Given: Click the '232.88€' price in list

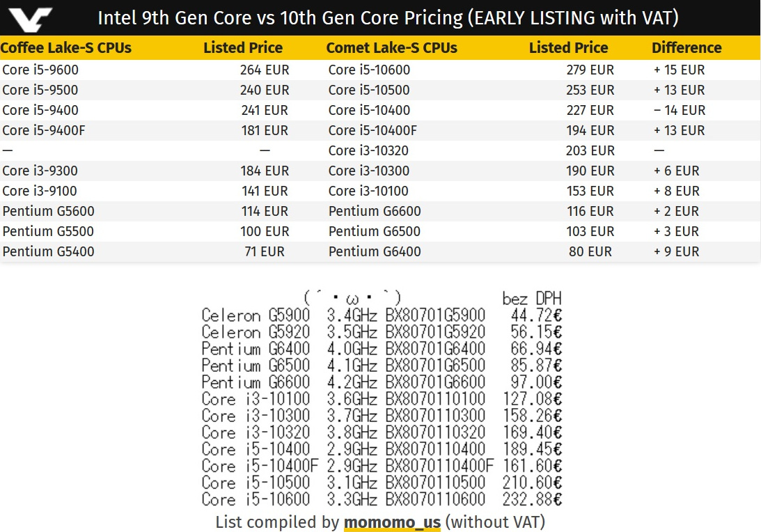Looking at the screenshot, I should [533, 499].
